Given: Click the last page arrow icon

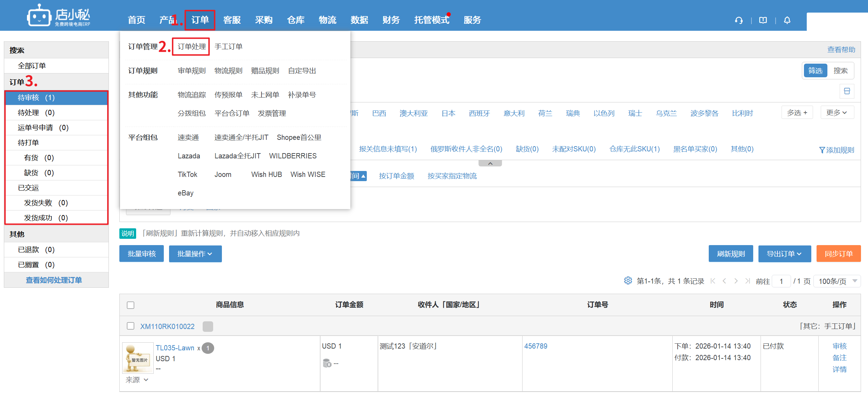Looking at the screenshot, I should (x=748, y=281).
